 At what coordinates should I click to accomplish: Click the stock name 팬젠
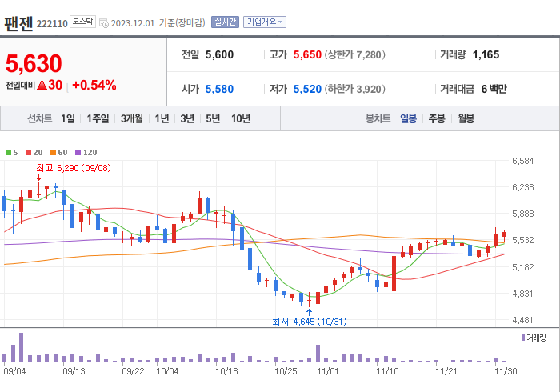(x=18, y=23)
